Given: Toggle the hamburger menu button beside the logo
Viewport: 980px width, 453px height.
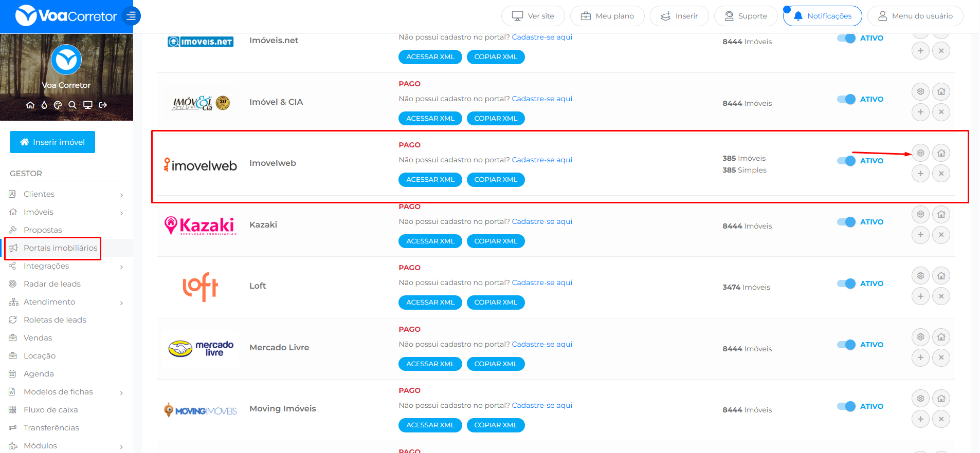Looking at the screenshot, I should coord(131,16).
